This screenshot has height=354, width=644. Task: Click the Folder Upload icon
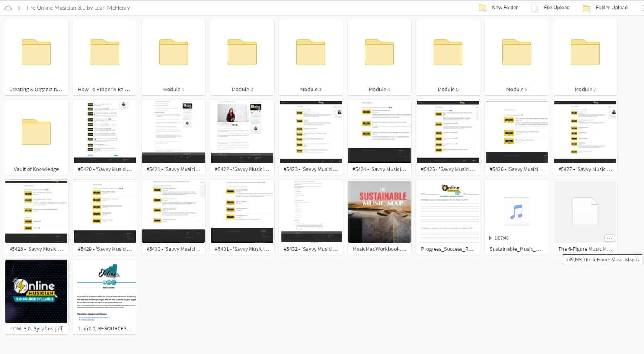tap(587, 8)
